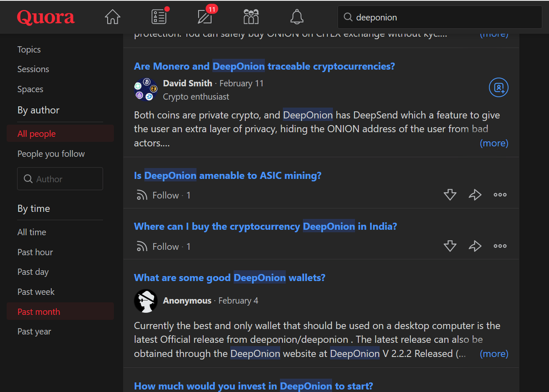The width and height of the screenshot is (549, 392).
Task: Click Follow on the buy in India question
Action: click(166, 247)
